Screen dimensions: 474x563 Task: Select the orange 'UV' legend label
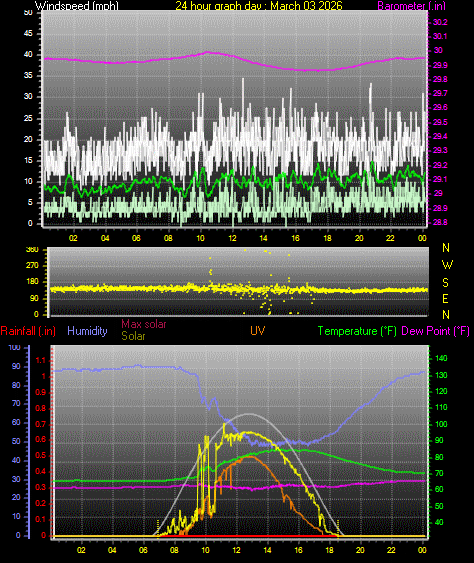257,331
